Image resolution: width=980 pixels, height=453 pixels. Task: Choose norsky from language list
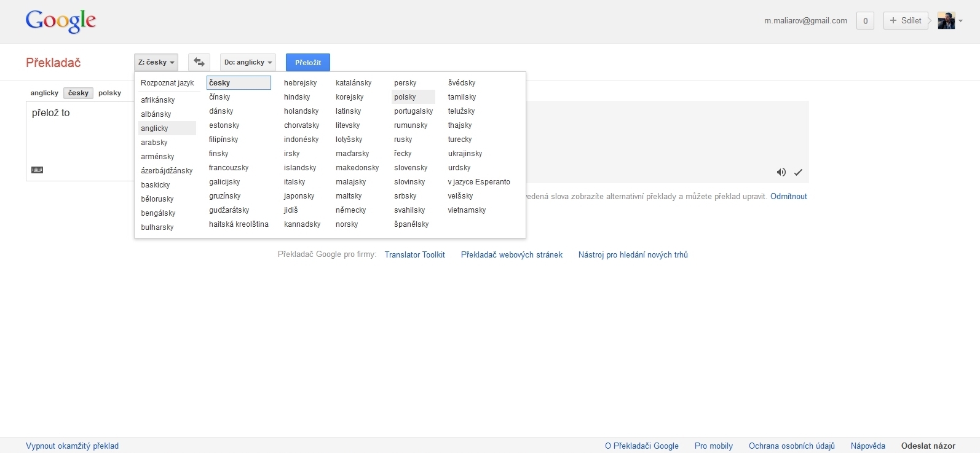tap(347, 224)
